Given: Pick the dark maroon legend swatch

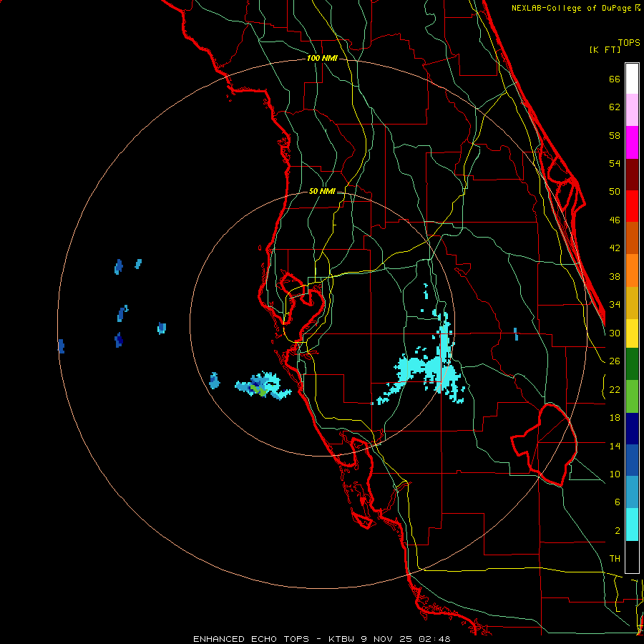Looking at the screenshot, I should click(632, 174).
